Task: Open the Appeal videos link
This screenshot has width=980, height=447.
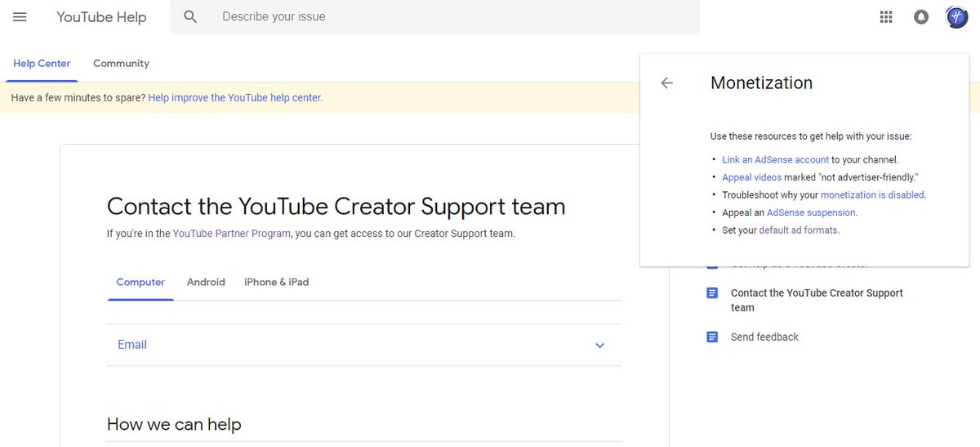Action: 751,177
